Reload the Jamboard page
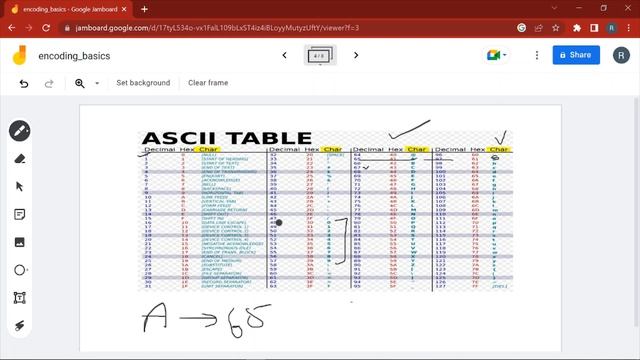 pyautogui.click(x=46, y=28)
